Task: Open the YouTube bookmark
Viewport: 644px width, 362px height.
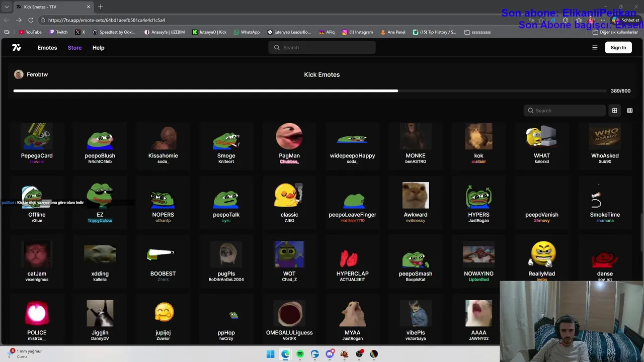Action: (30, 32)
